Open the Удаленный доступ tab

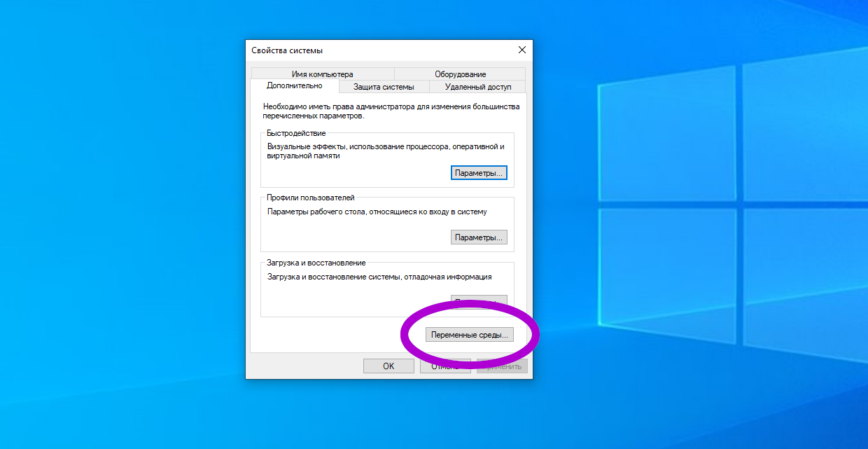478,87
